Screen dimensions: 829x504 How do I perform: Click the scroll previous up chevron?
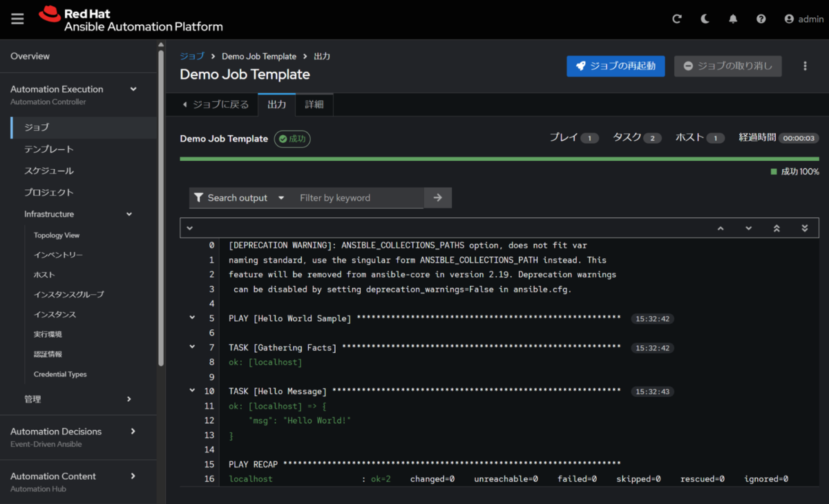coord(721,228)
